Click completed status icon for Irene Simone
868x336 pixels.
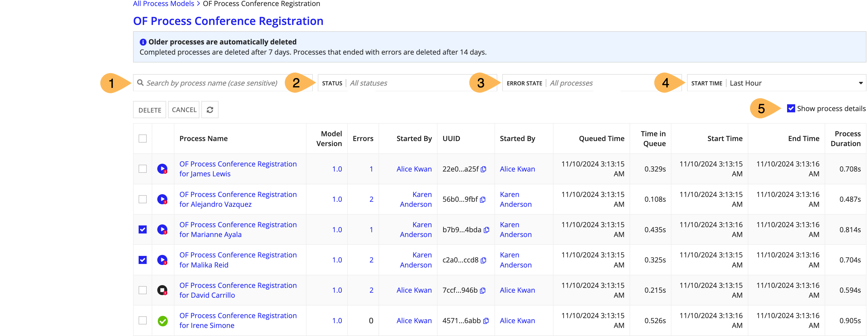pos(163,321)
